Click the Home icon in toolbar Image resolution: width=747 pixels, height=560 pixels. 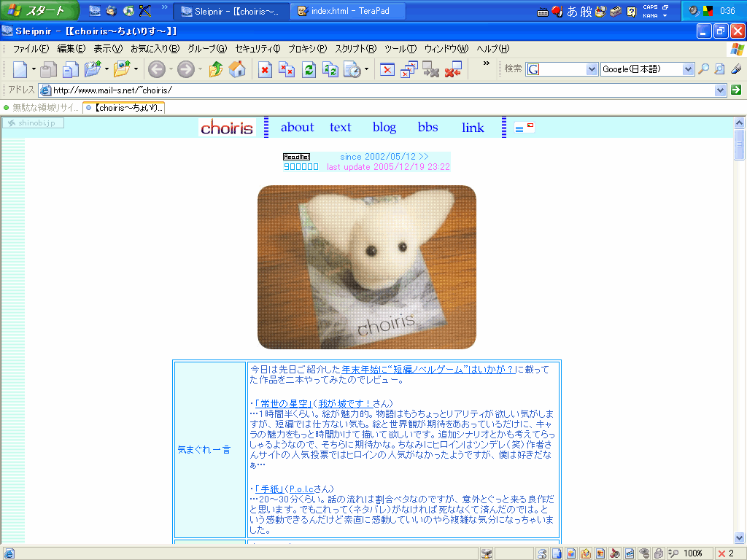point(237,69)
